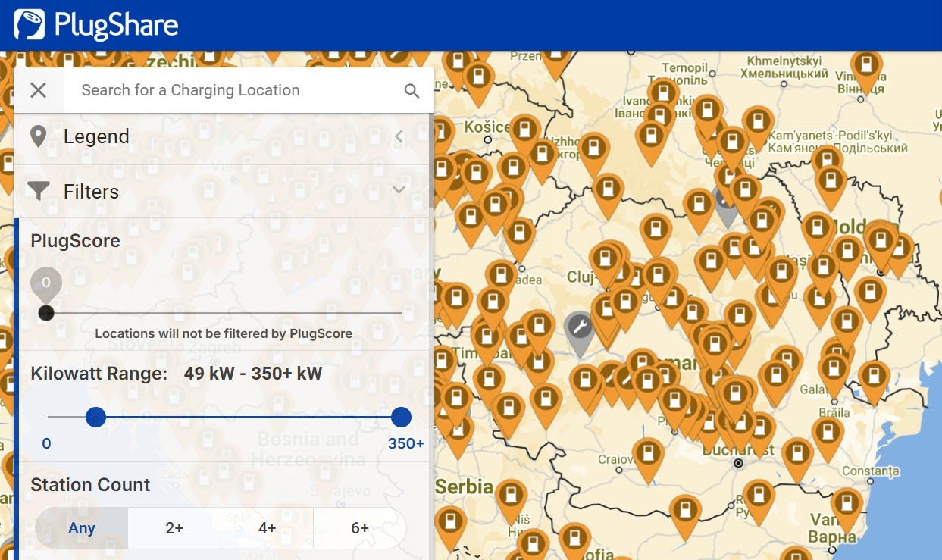
Task: Click the Bucharest city label on map
Action: click(x=738, y=449)
